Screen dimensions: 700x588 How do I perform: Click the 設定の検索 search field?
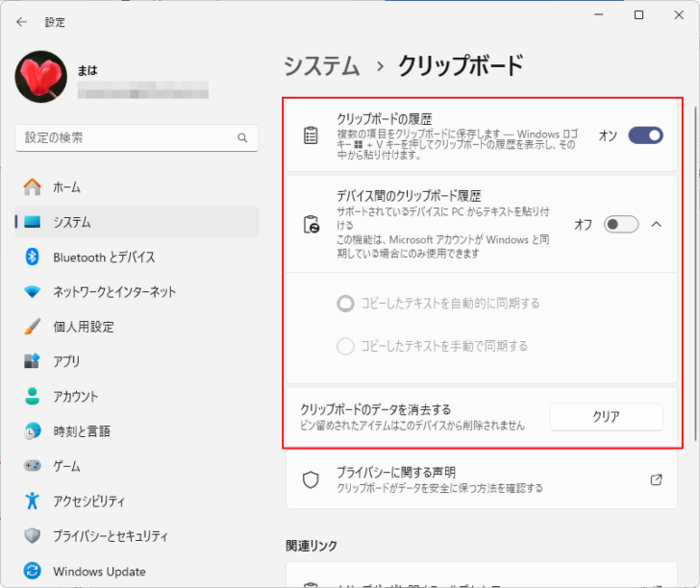tap(137, 137)
